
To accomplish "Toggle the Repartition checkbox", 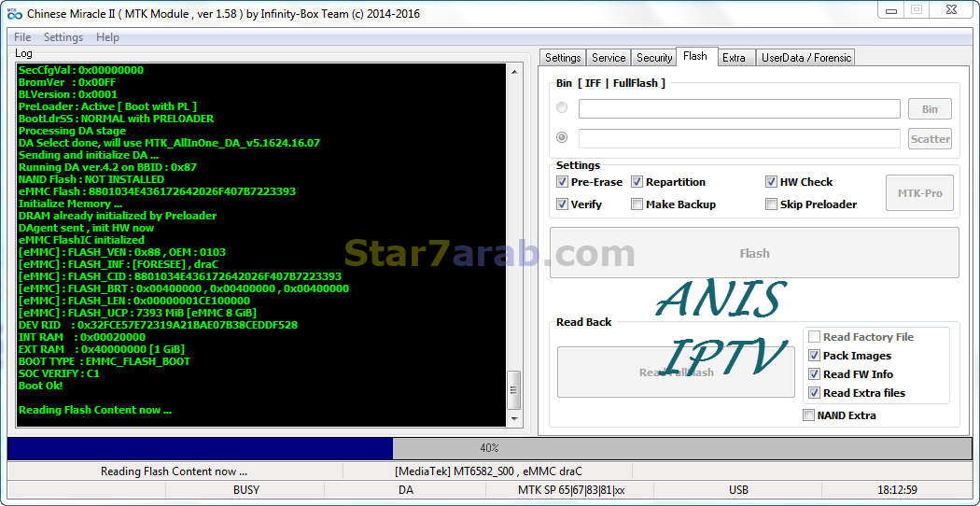I will [x=637, y=182].
